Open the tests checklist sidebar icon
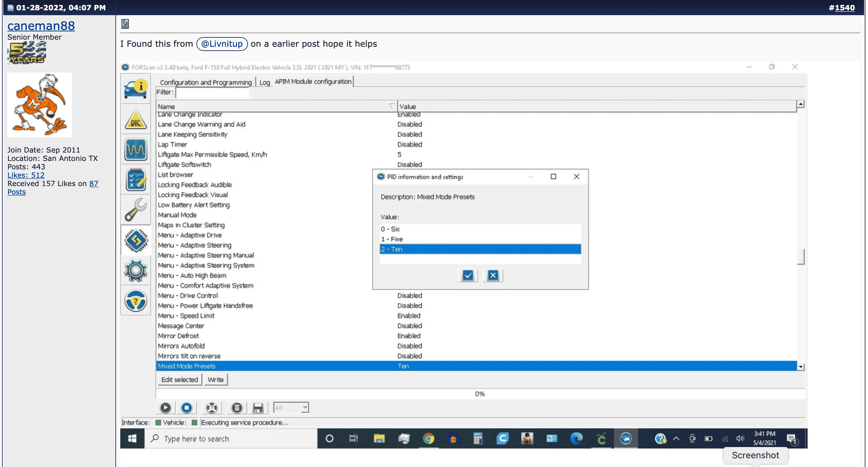This screenshot has height=467, width=868. [x=136, y=180]
